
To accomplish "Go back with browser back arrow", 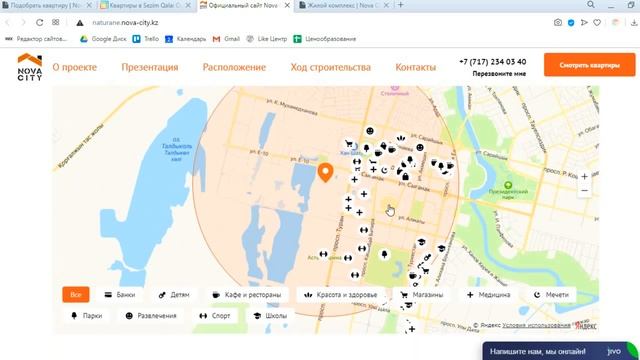I will [7, 22].
